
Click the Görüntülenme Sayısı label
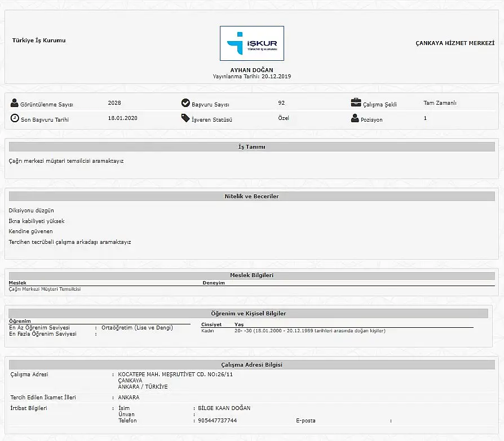coord(47,104)
